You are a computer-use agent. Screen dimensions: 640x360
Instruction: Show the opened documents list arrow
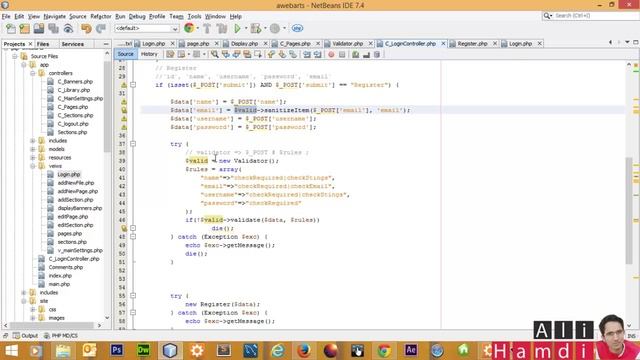point(627,42)
